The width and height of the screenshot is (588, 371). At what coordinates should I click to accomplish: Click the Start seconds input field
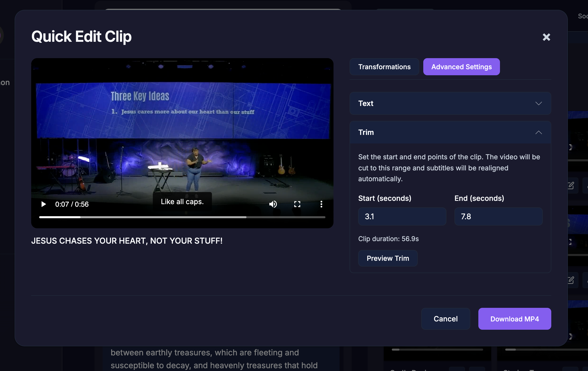(402, 216)
